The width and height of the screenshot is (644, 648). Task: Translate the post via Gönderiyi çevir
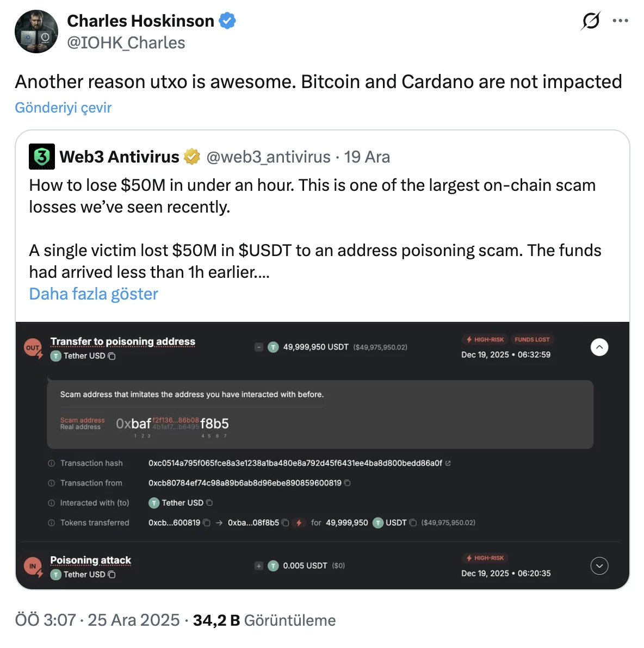coord(63,108)
